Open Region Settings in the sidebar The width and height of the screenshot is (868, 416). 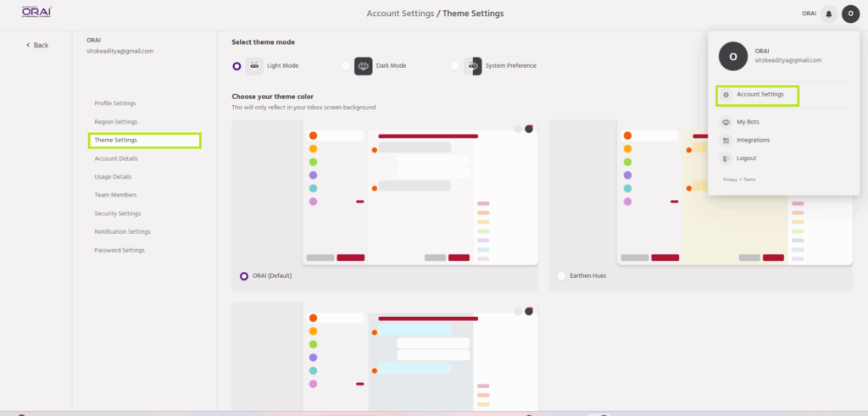pos(115,122)
